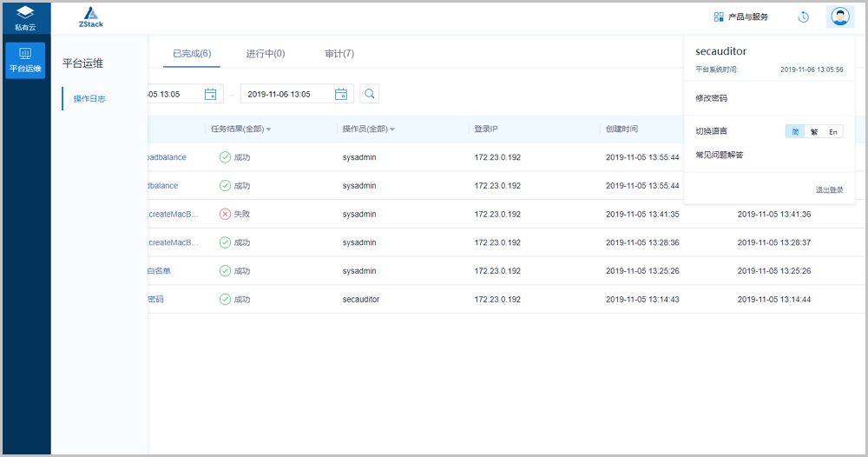Switch language to 繁 traditional Chinese
The image size is (868, 457).
[x=814, y=132]
